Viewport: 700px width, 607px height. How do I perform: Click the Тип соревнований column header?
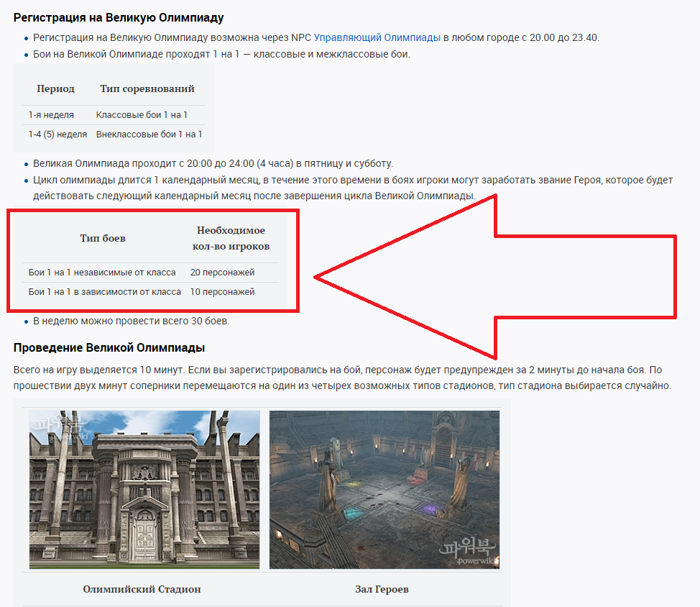coord(147,88)
